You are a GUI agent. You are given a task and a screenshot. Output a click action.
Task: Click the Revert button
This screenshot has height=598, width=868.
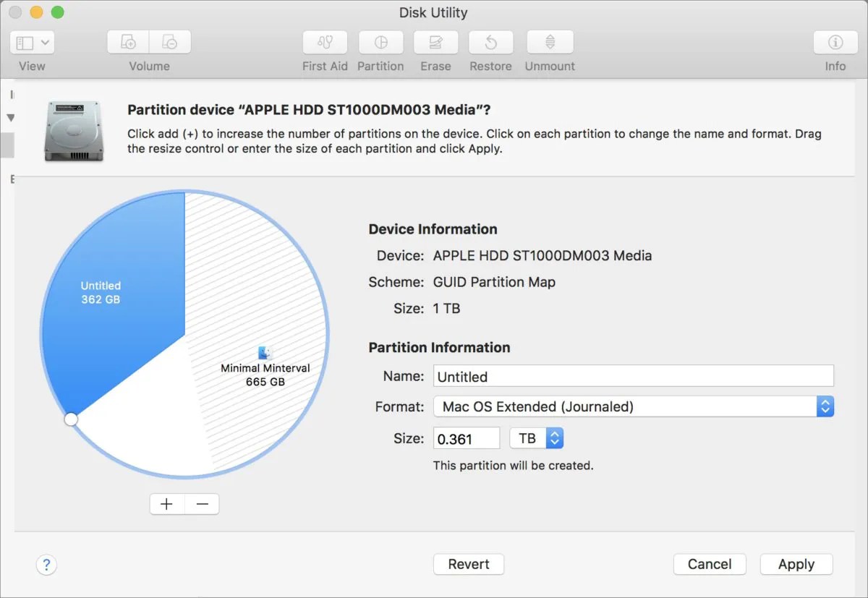click(468, 564)
